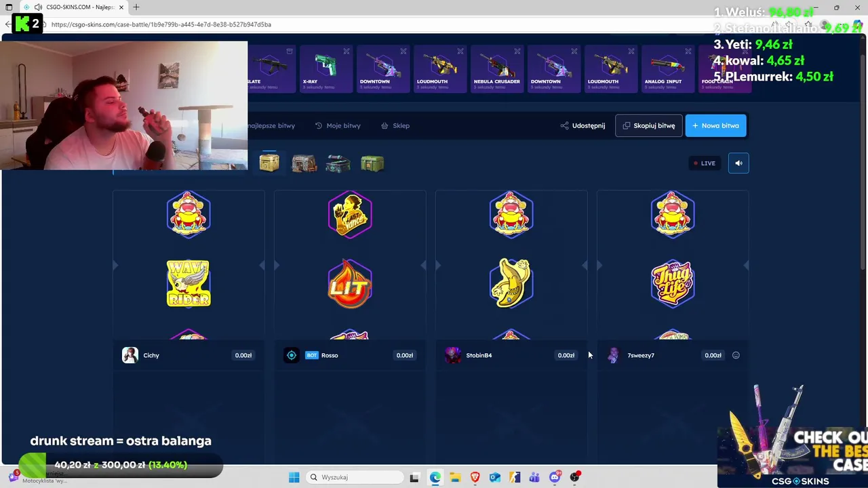Launch Brave browser from the taskbar
Image resolution: width=868 pixels, height=488 pixels.
tap(475, 477)
